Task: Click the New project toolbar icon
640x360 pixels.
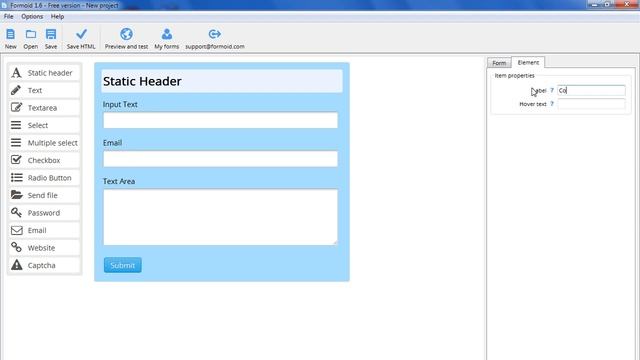Action: click(x=11, y=34)
